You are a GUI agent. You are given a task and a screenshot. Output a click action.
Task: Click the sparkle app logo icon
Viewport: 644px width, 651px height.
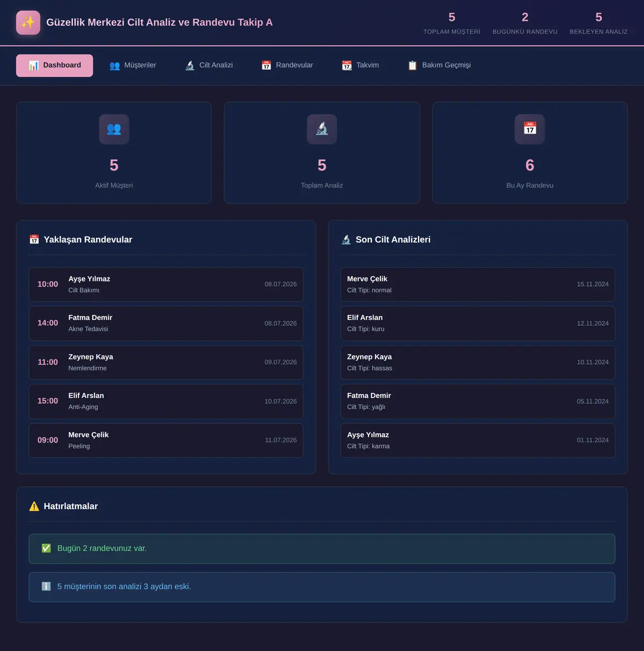28,23
